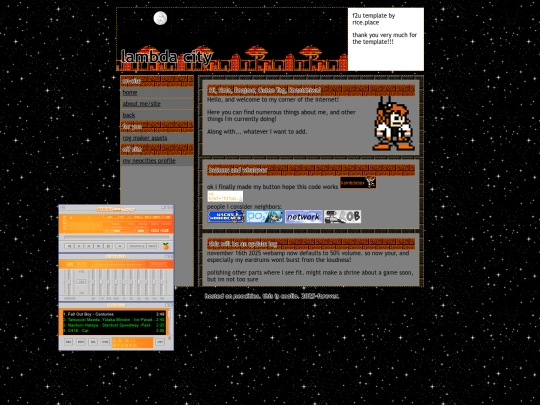The width and height of the screenshot is (540, 405).
Task: Open playlist SEL menu button
Action: (93, 342)
